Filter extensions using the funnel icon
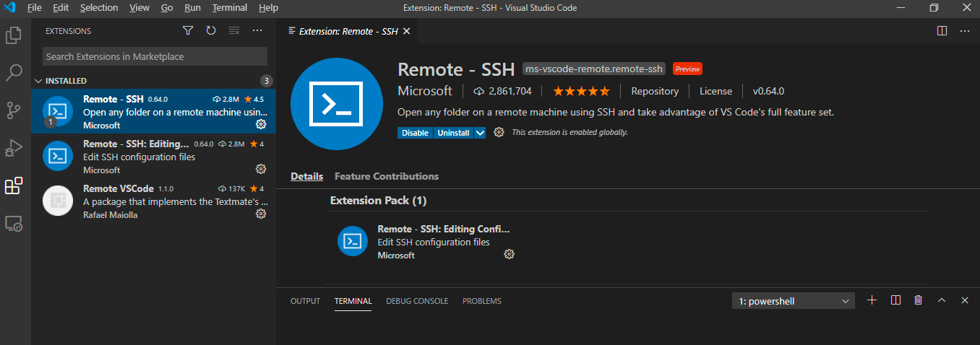 pyautogui.click(x=188, y=31)
